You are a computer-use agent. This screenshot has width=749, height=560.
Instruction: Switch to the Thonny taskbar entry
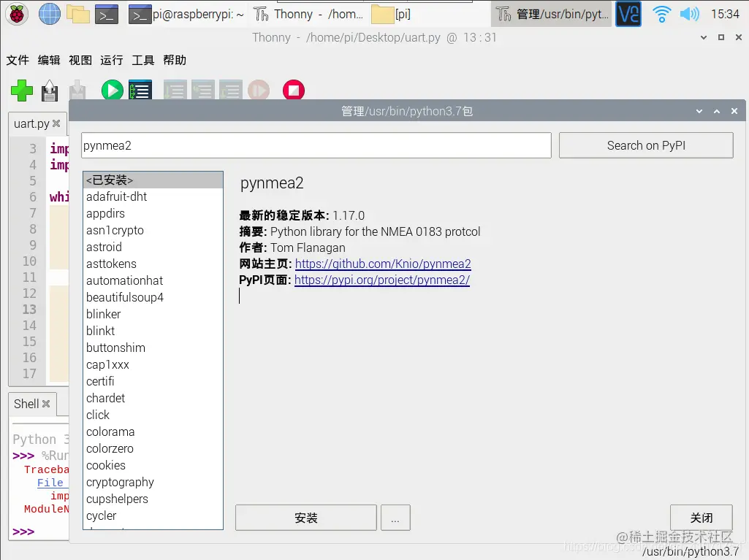click(308, 15)
